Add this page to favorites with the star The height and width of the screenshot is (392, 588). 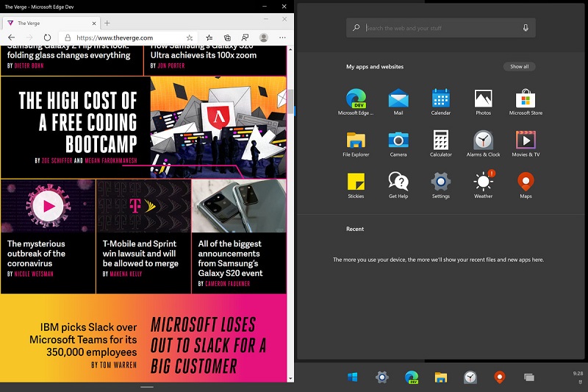click(x=190, y=38)
